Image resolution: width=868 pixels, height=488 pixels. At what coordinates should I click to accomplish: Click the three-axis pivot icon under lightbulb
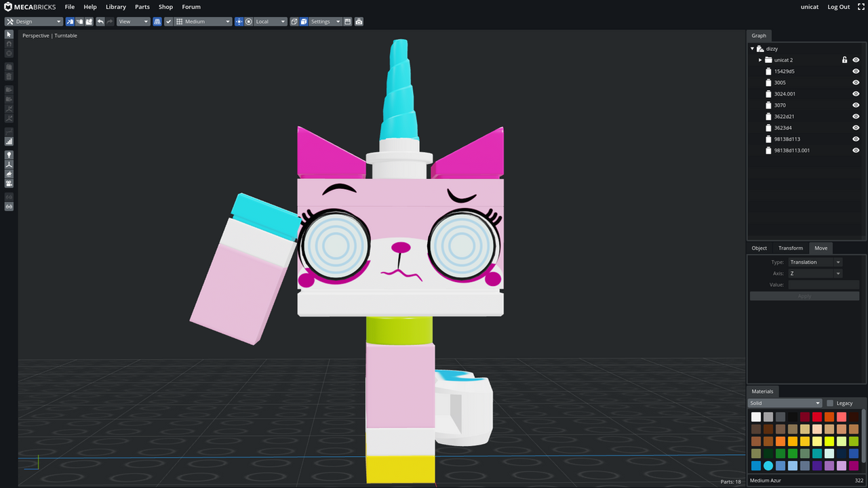click(9, 164)
